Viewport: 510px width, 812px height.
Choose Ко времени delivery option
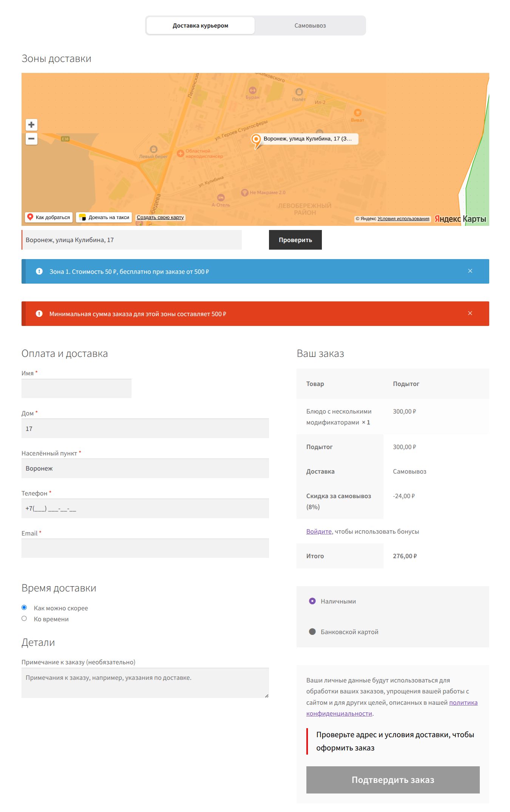point(24,619)
